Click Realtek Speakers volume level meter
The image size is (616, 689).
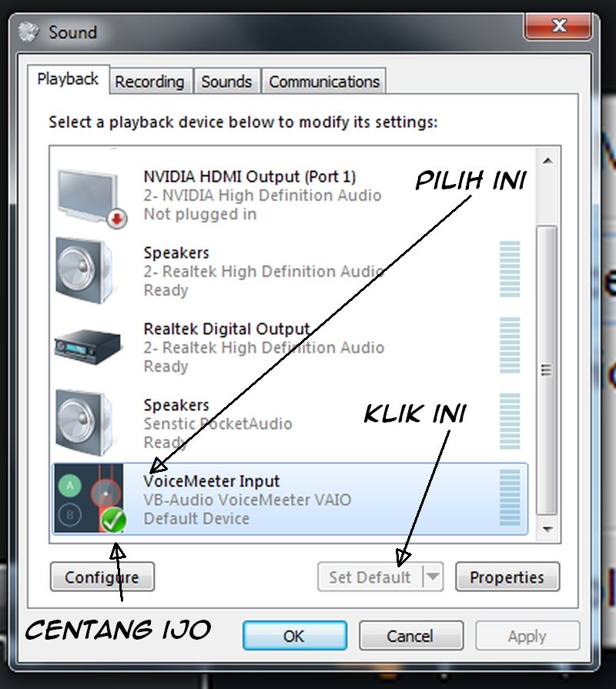pyautogui.click(x=510, y=269)
